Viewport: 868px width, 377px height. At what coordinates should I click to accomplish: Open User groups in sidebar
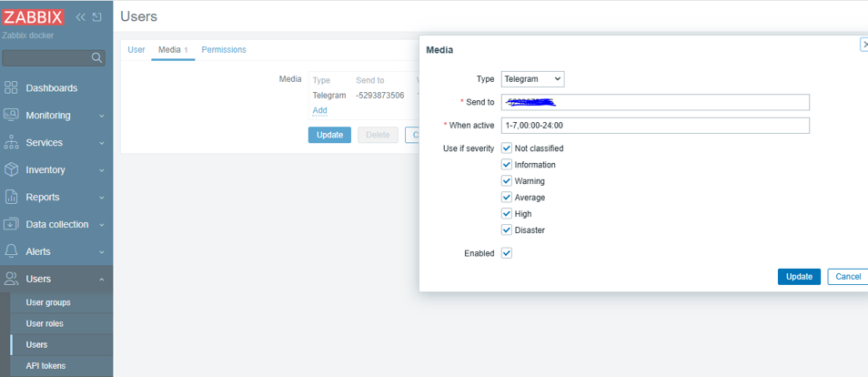[x=48, y=302]
